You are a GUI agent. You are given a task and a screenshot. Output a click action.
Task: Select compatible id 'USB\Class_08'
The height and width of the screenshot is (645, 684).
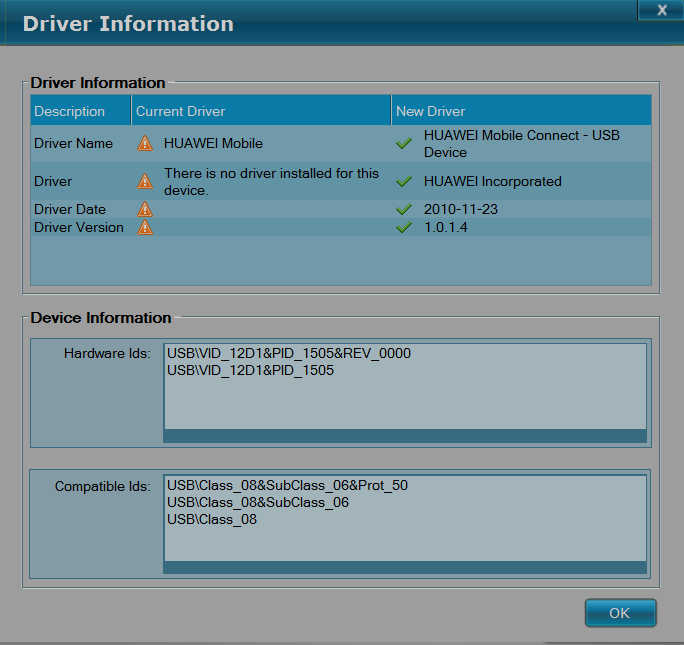pyautogui.click(x=212, y=519)
